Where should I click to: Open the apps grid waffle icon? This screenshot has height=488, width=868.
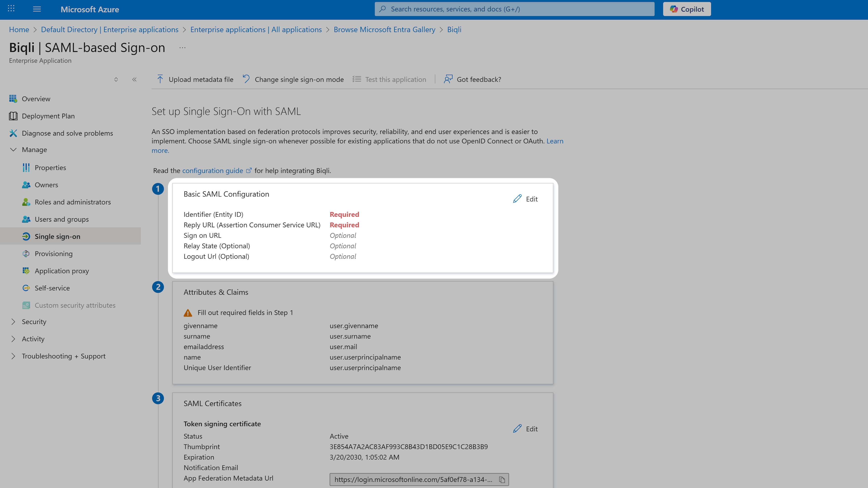tap(11, 9)
